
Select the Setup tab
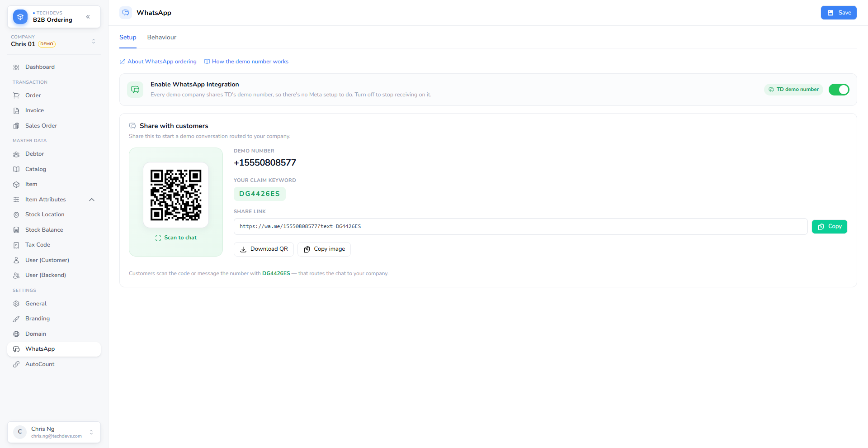[x=128, y=38]
